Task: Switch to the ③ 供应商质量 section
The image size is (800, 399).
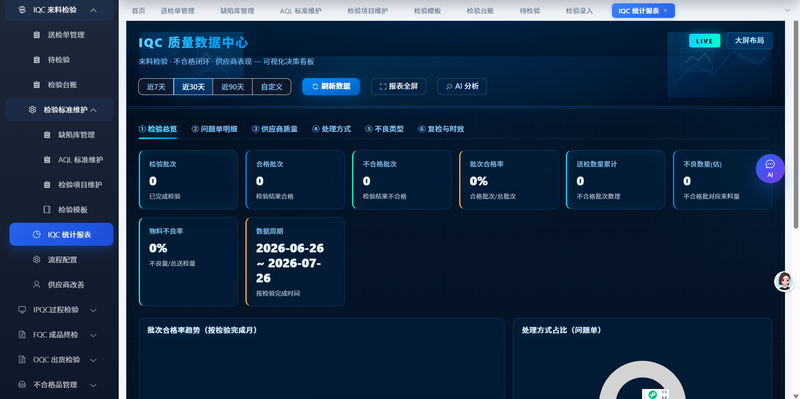Action: pyautogui.click(x=274, y=129)
